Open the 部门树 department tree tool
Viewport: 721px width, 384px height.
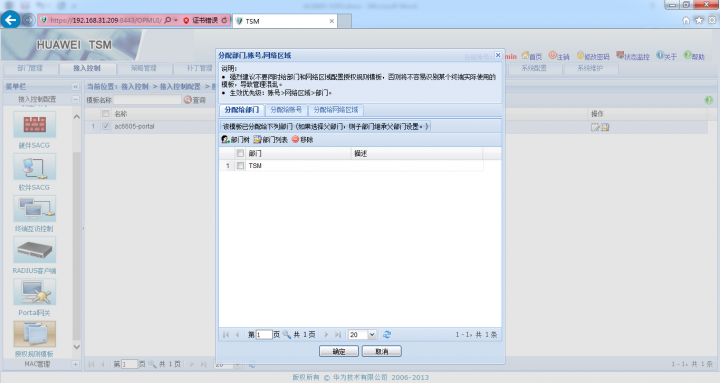pos(235,139)
